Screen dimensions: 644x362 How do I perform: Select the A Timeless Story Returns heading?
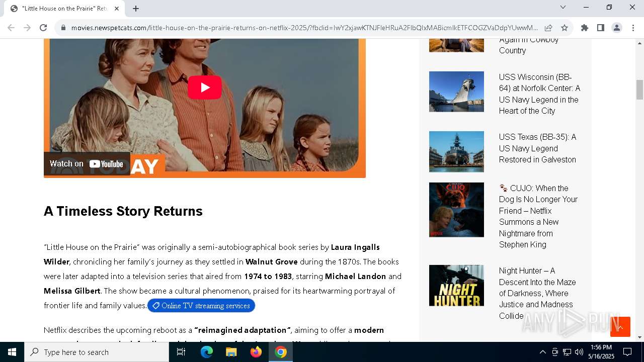point(123,211)
